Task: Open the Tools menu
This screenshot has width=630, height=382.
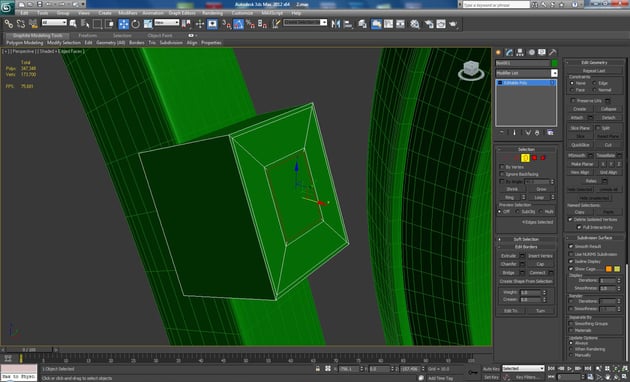Action: [43, 13]
